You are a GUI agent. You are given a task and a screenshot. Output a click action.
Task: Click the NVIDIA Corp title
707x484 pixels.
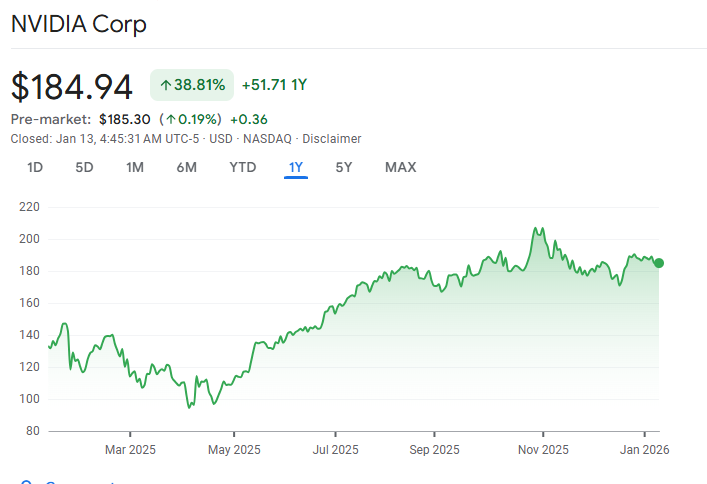(79, 25)
